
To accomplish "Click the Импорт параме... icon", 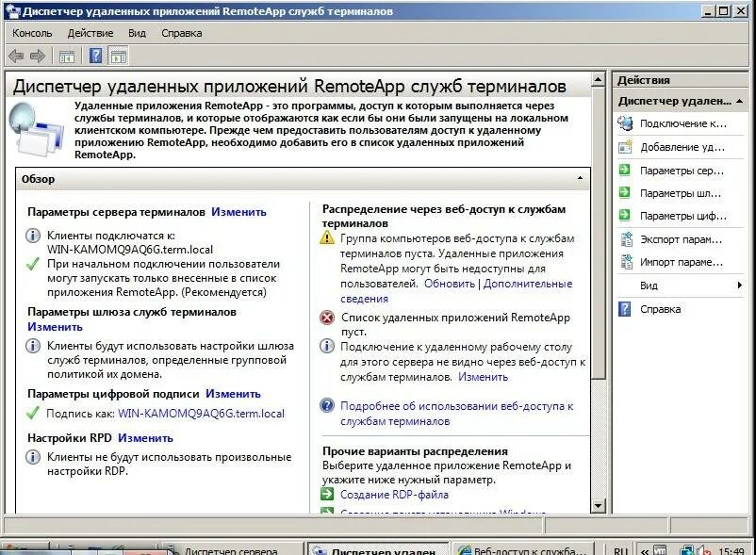I will click(626, 262).
